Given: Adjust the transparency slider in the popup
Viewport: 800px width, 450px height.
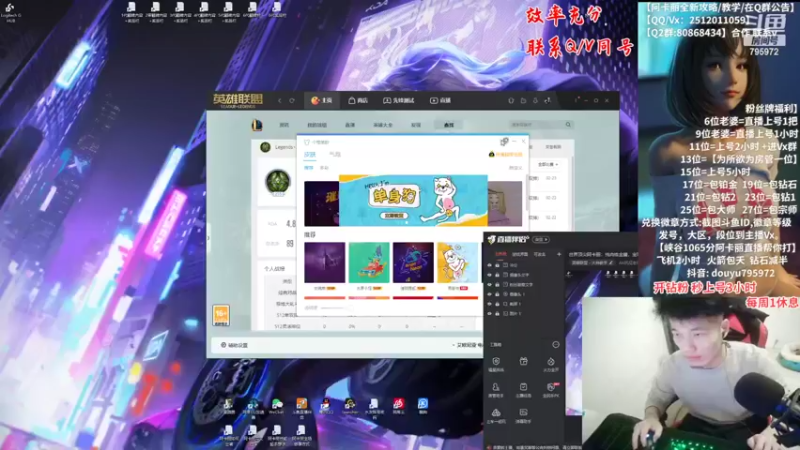Looking at the screenshot, I should [337, 308].
